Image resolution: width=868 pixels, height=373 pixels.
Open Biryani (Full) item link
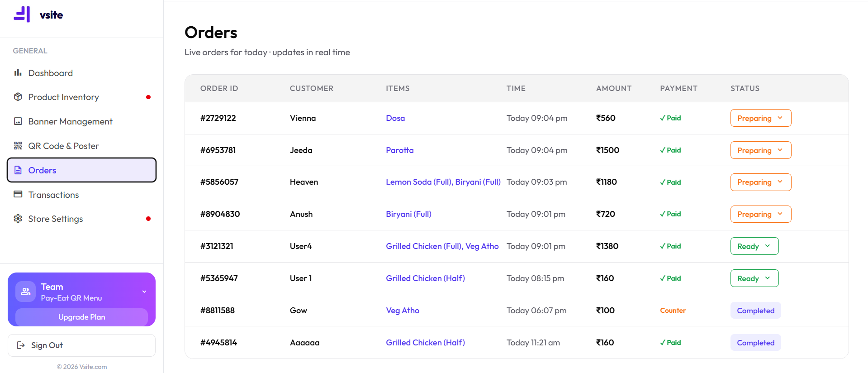408,214
